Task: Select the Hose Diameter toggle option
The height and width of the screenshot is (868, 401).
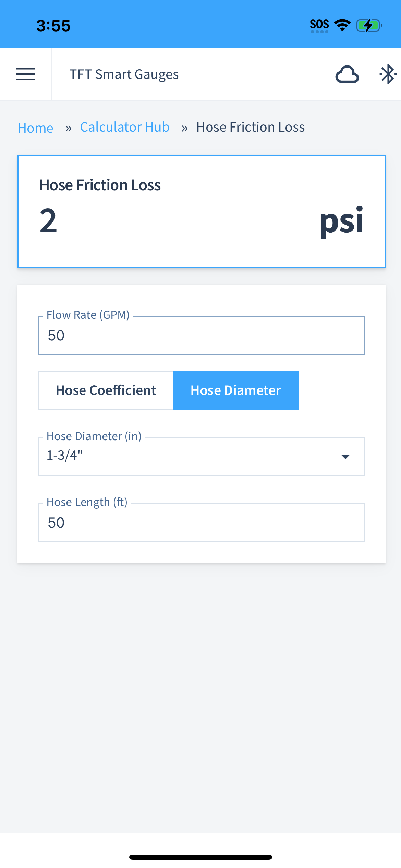Action: 235,390
